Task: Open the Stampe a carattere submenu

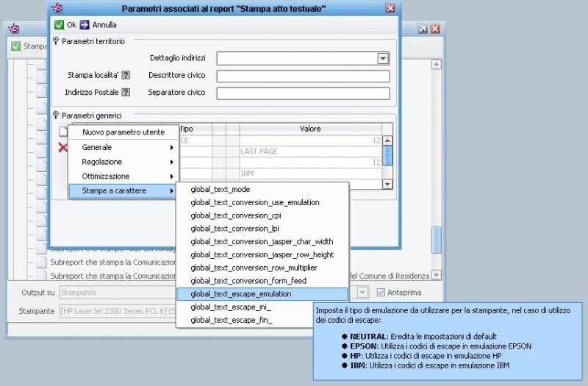Action: pyautogui.click(x=123, y=190)
